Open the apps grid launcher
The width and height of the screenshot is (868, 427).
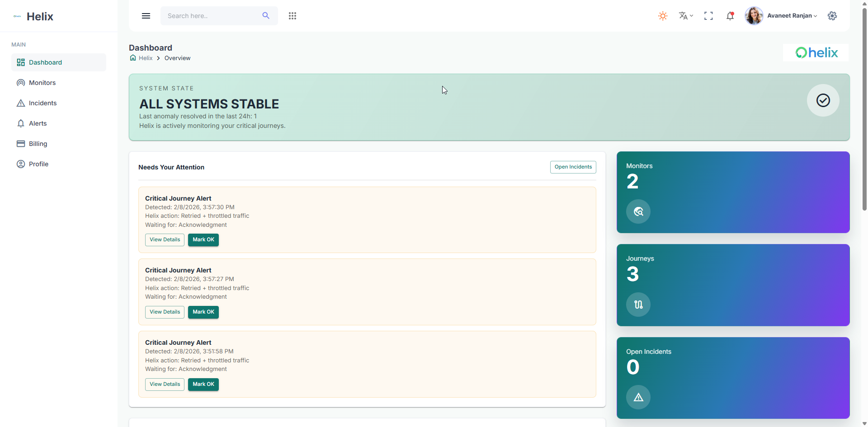292,15
